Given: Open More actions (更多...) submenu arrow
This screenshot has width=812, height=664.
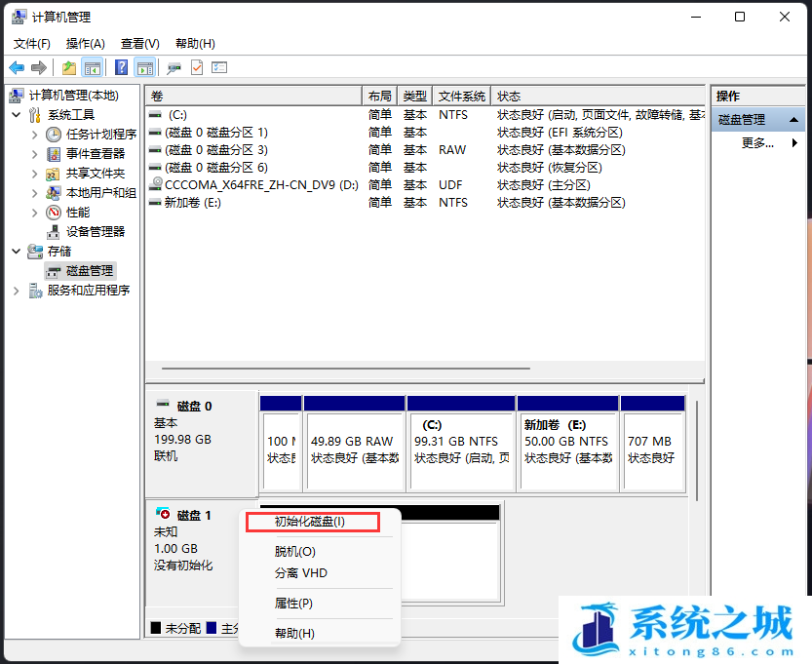Looking at the screenshot, I should pyautogui.click(x=794, y=143).
